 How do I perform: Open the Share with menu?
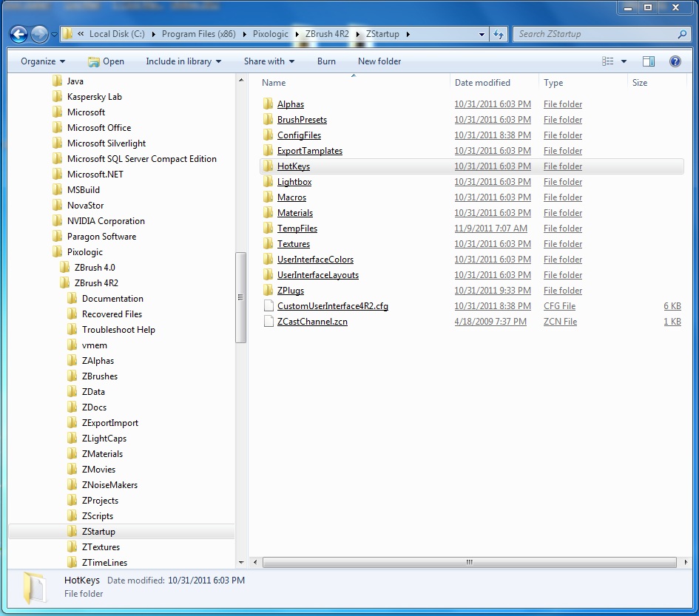click(269, 61)
